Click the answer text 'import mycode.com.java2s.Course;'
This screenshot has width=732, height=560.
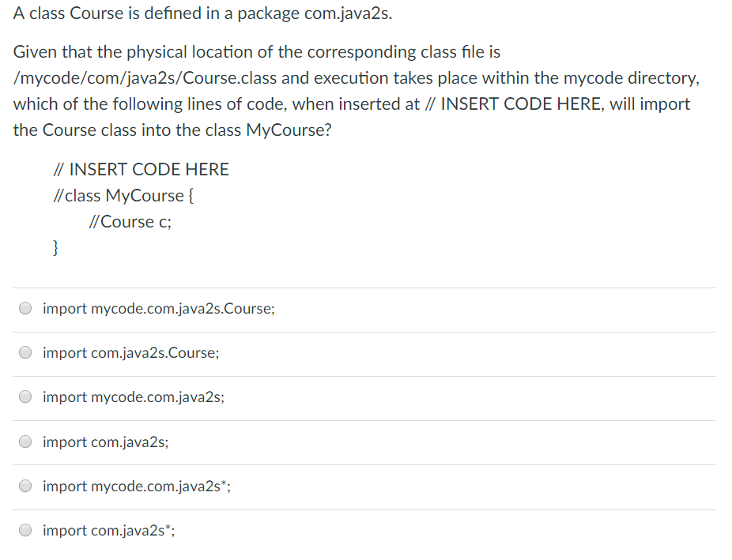pyautogui.click(x=158, y=309)
